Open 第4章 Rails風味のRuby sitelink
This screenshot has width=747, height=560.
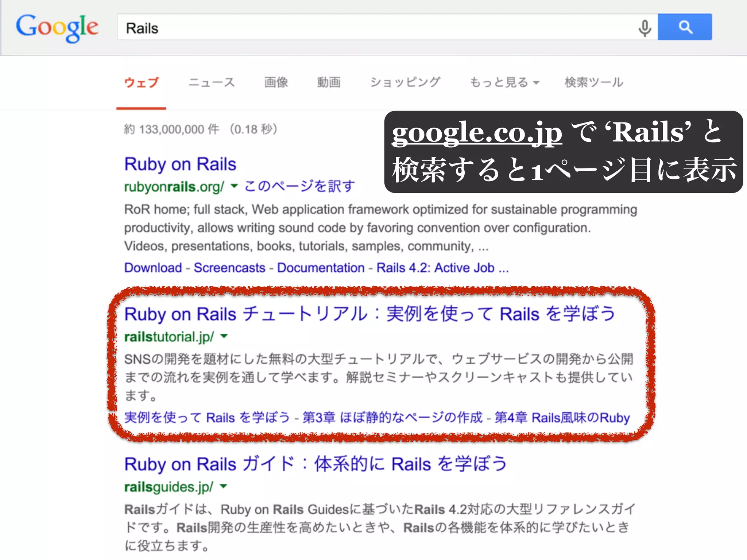[x=562, y=417]
